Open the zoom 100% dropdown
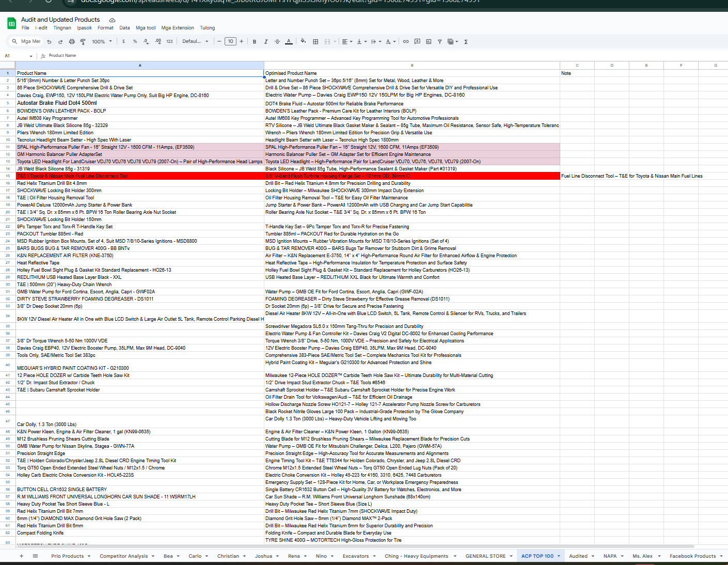This screenshot has width=728, height=565. coord(102,41)
